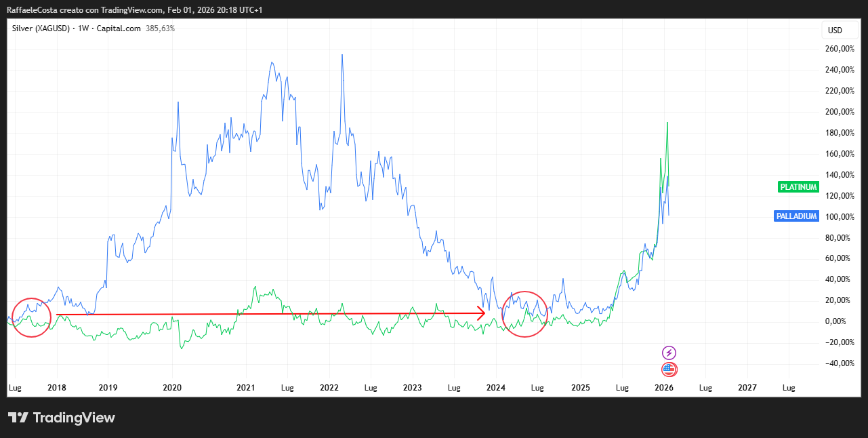Click the red horizontal arrow's arrowhead
The height and width of the screenshot is (438, 868).
tap(482, 313)
